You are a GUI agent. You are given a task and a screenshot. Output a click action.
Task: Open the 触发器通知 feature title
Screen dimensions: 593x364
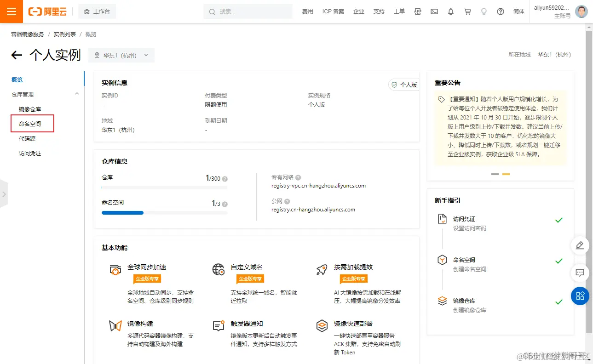(247, 324)
